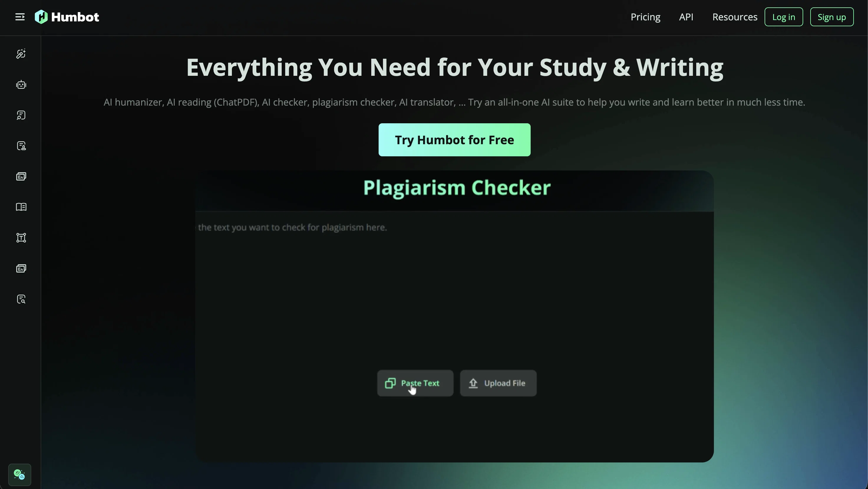
Task: Click the plagiarism text input area
Action: [454, 290]
